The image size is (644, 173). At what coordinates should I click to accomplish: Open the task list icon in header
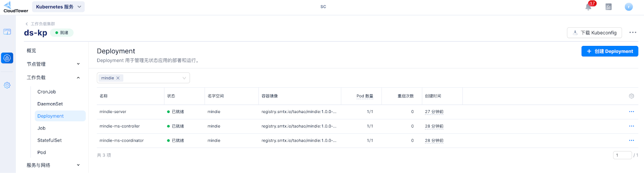[x=609, y=7]
